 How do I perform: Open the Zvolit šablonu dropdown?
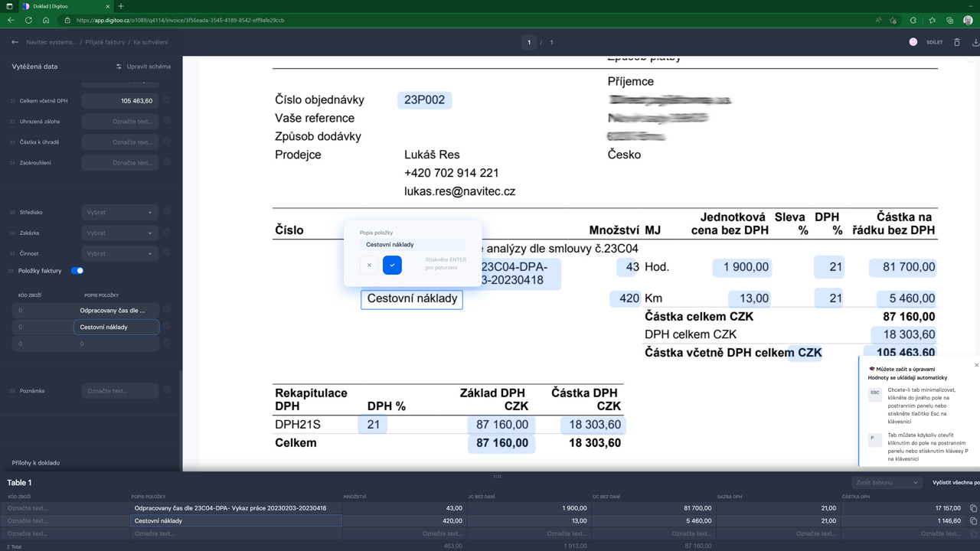(x=886, y=483)
